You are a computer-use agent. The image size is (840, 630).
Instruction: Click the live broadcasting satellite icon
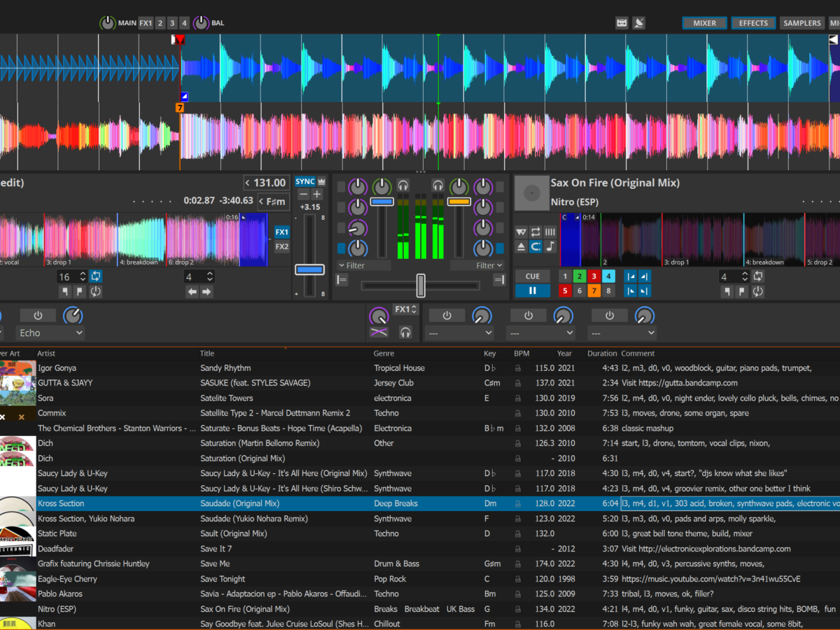(x=638, y=23)
